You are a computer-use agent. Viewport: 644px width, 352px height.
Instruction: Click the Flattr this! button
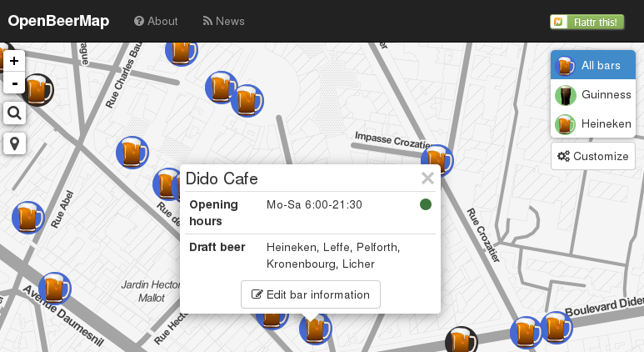[x=587, y=22]
